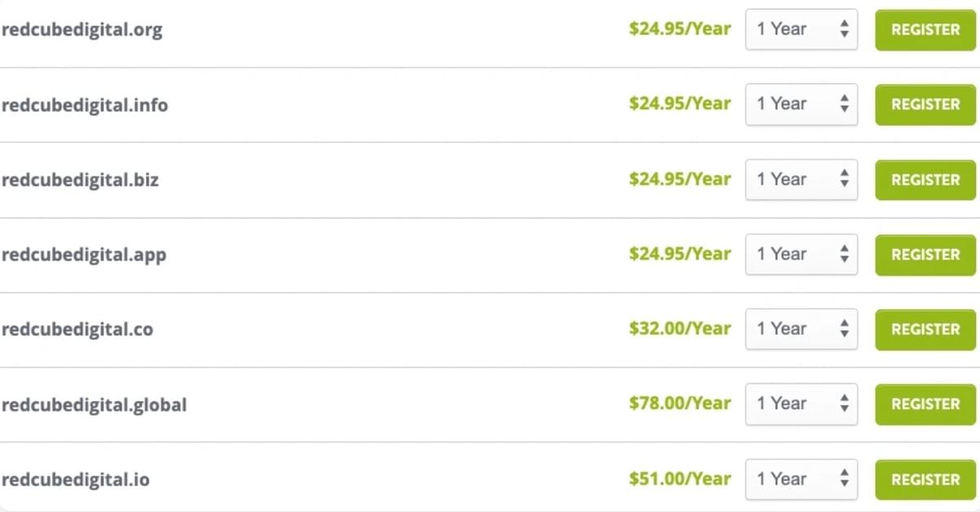Open year dropdown for redcubedigital.app
Viewport: 980px width, 512px height.
pyautogui.click(x=801, y=254)
